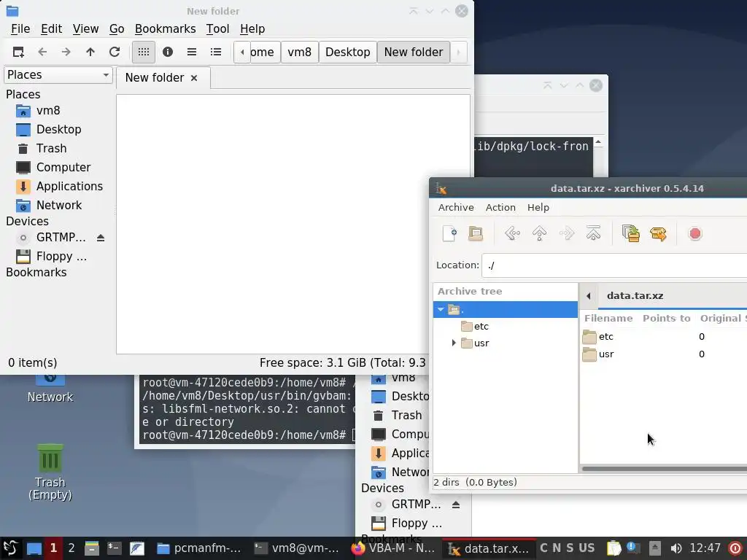Screen dimensions: 747x560
Task: Select Trash (Empty) desktop icon
Action: click(x=50, y=472)
